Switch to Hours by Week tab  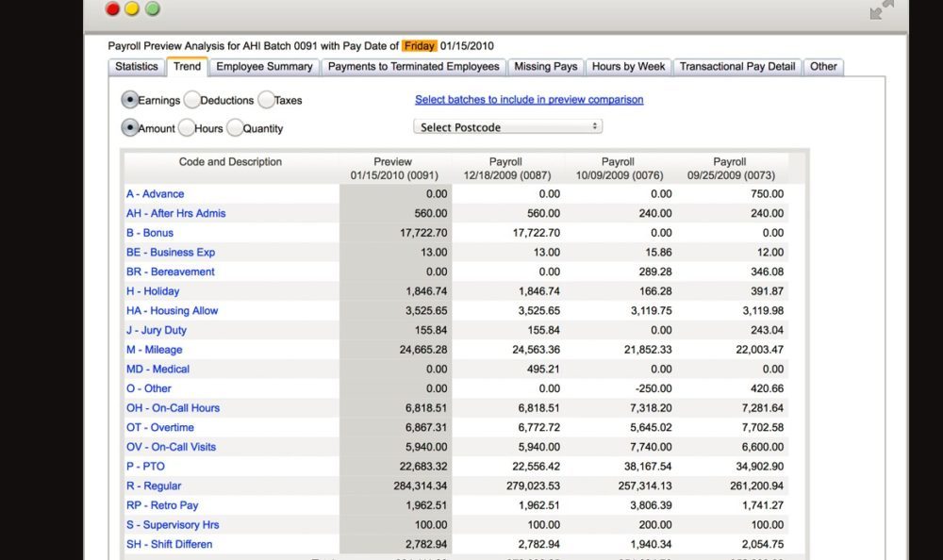(x=629, y=67)
